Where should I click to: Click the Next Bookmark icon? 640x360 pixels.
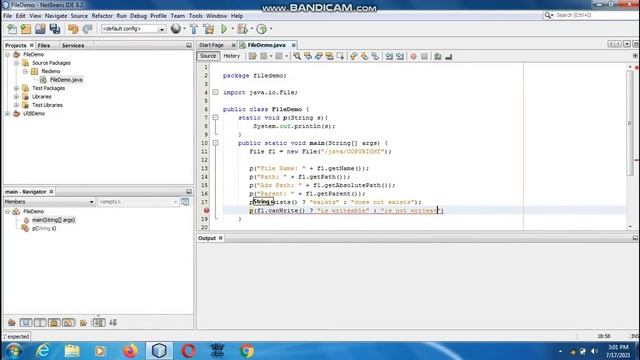(364, 56)
